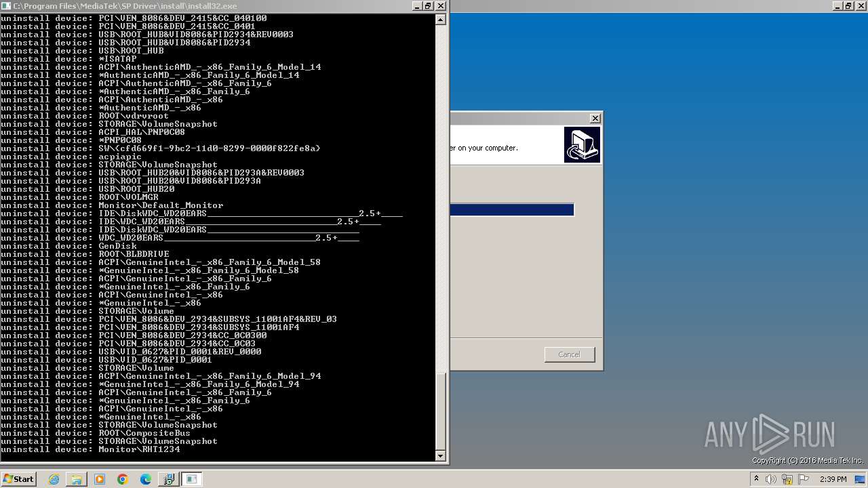
Task: Open Windows Media Player taskbar icon
Action: pos(100,479)
